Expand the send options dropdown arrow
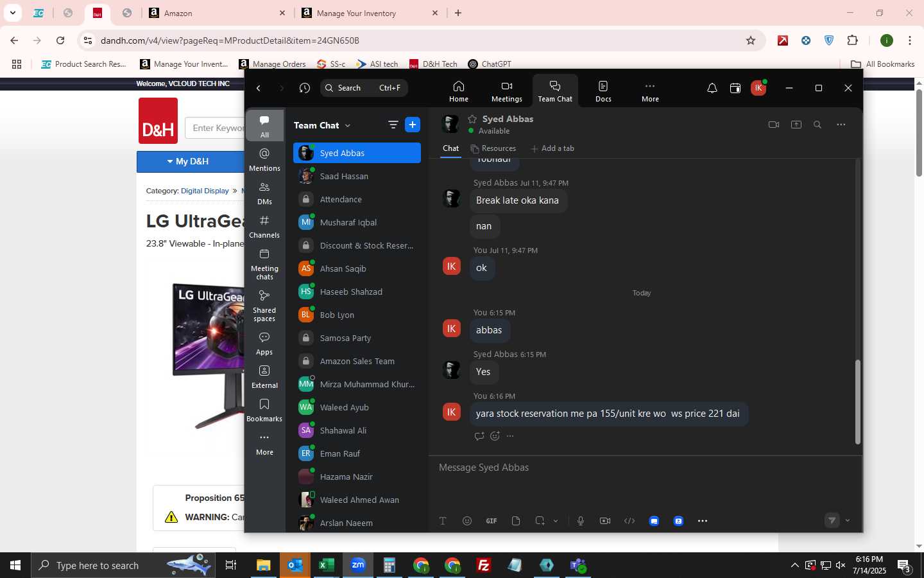924x578 pixels. [x=848, y=521]
